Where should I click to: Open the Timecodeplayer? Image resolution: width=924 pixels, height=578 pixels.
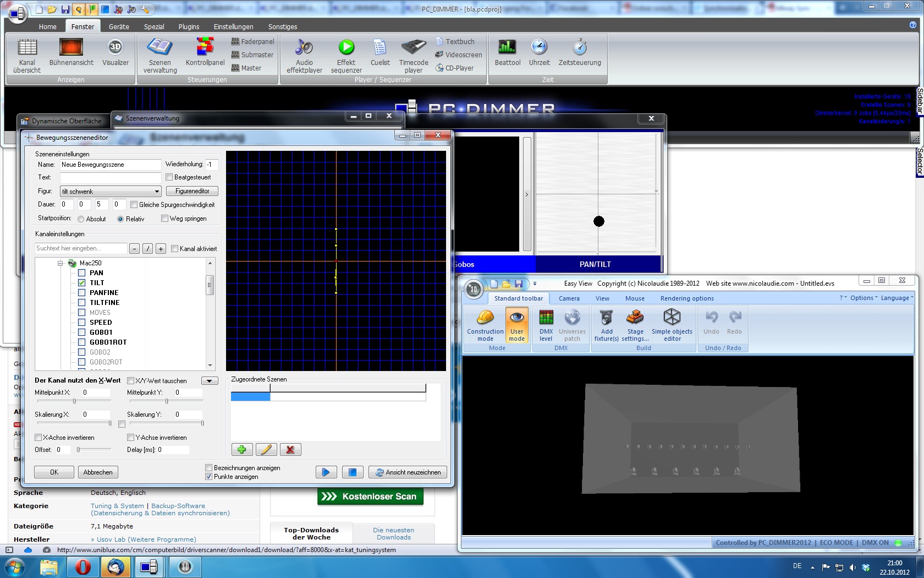pyautogui.click(x=414, y=56)
